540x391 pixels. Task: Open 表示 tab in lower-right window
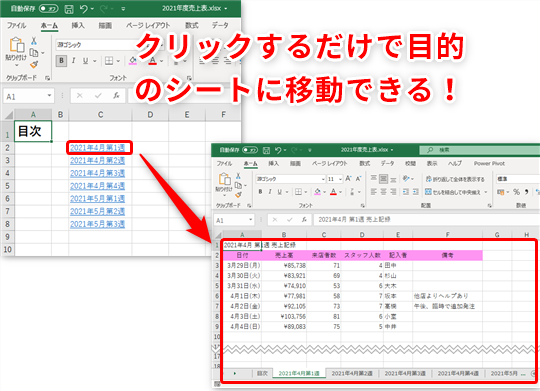point(432,163)
